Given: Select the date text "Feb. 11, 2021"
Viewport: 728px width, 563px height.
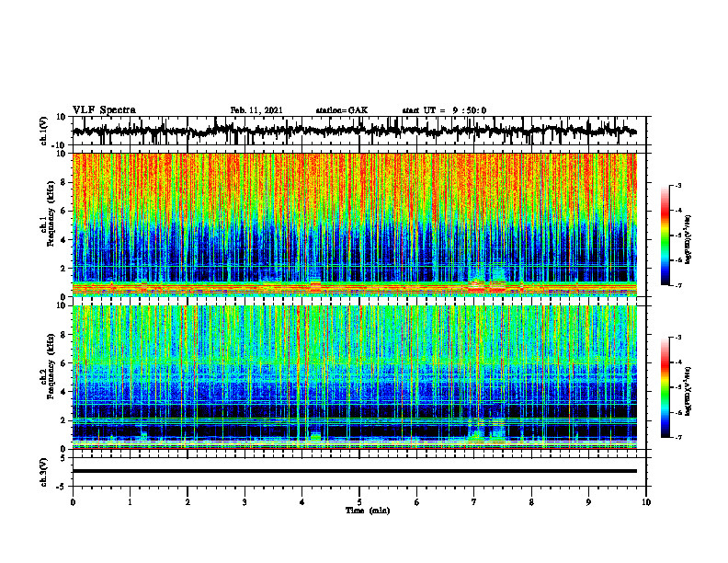Looking at the screenshot, I should click(256, 110).
